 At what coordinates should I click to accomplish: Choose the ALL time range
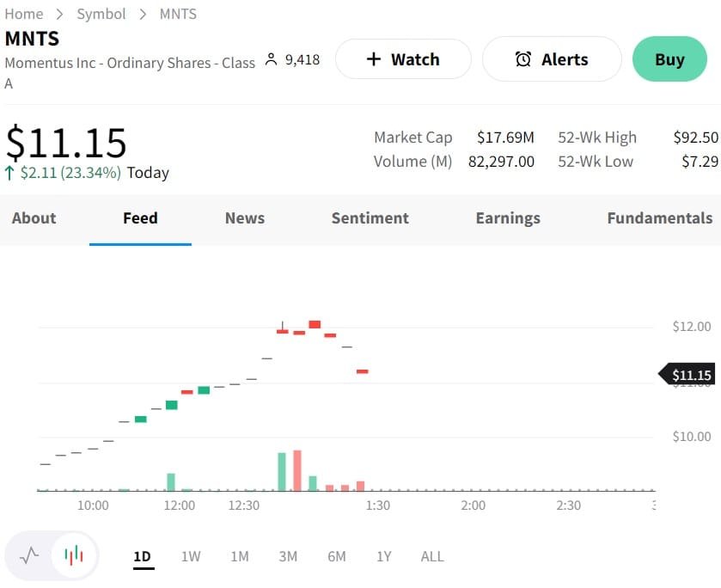(432, 556)
